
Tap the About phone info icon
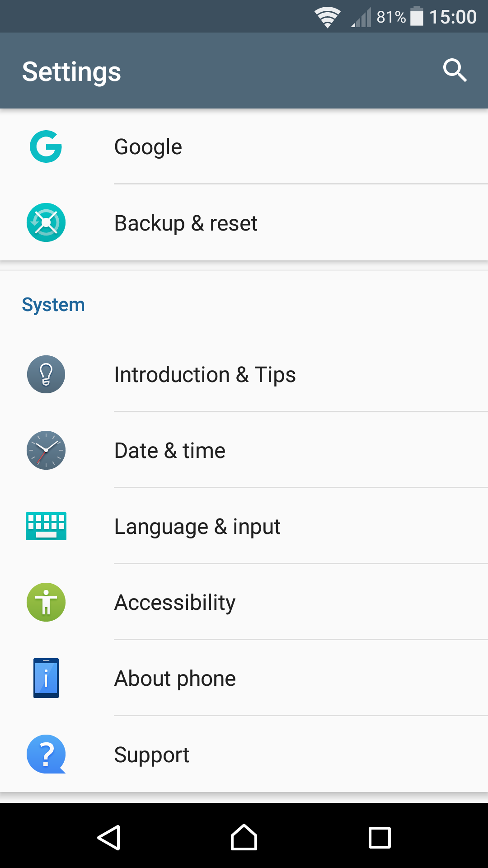(46, 678)
